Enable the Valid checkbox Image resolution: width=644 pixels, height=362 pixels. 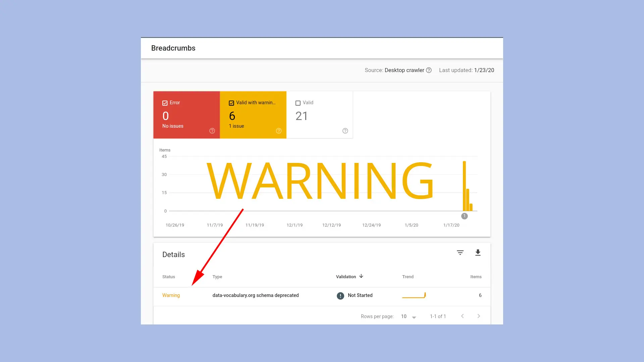pyautogui.click(x=298, y=103)
